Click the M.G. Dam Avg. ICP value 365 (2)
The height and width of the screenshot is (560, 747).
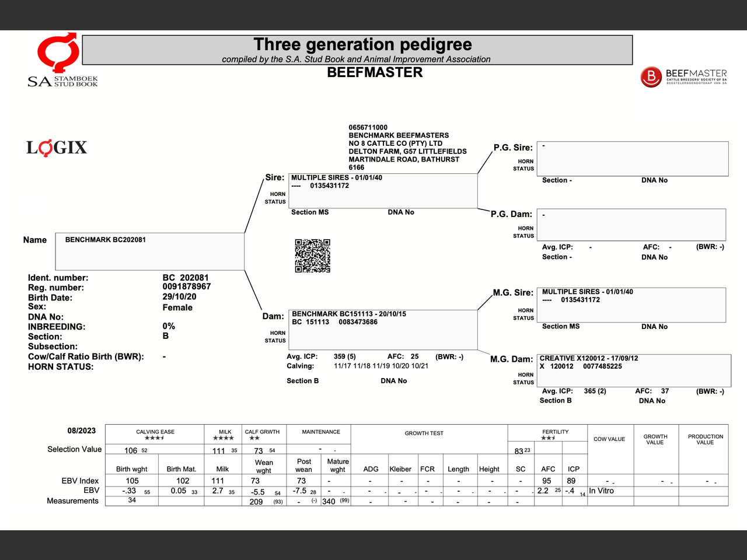click(595, 391)
